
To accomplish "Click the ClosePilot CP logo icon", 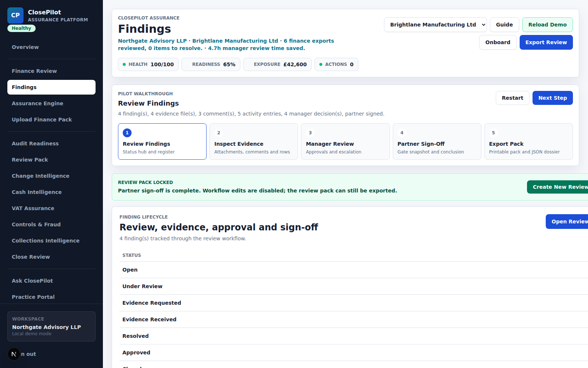I will pos(15,15).
